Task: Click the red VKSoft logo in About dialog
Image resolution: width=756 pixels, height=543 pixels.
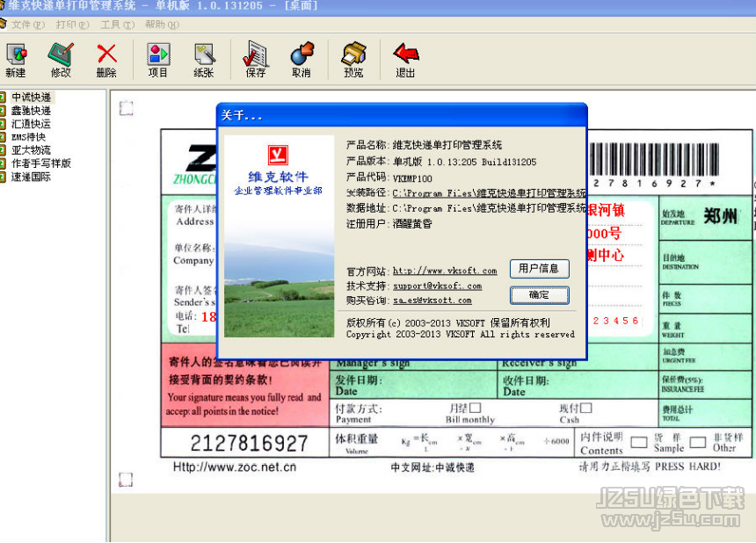Action: [278, 155]
